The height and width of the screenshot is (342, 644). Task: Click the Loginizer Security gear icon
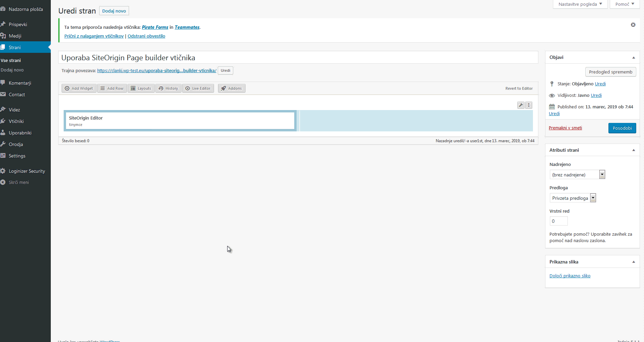[3, 171]
